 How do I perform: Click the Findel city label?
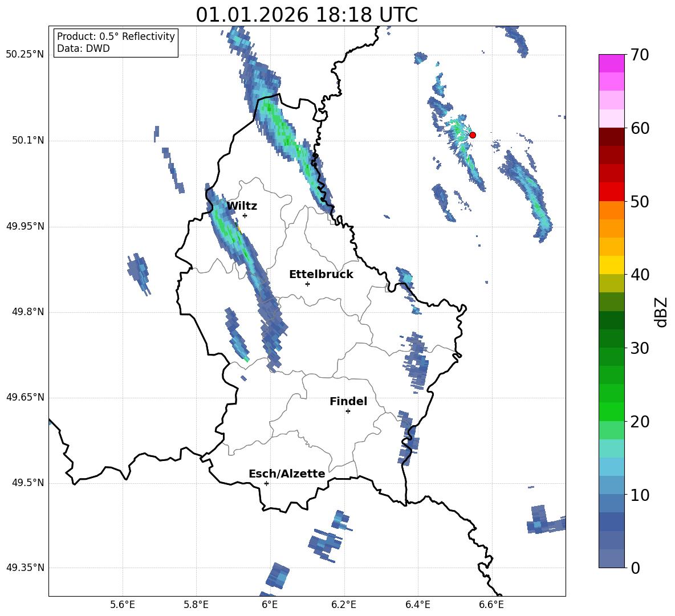[x=348, y=401]
